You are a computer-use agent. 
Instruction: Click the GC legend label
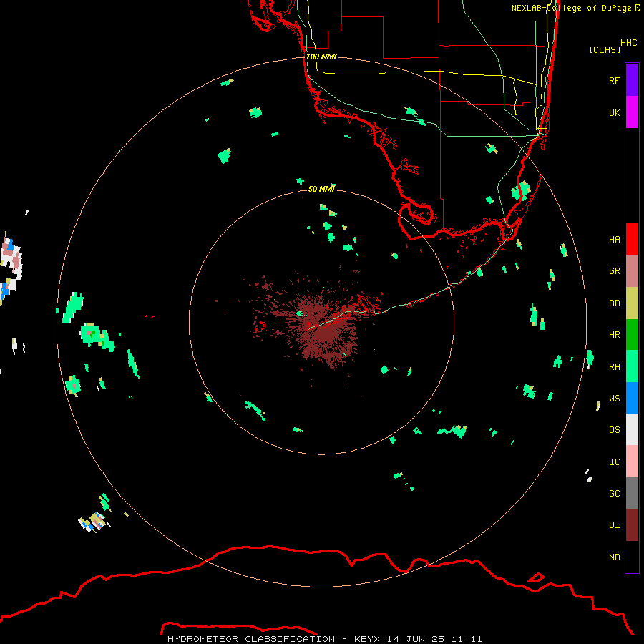(x=615, y=493)
